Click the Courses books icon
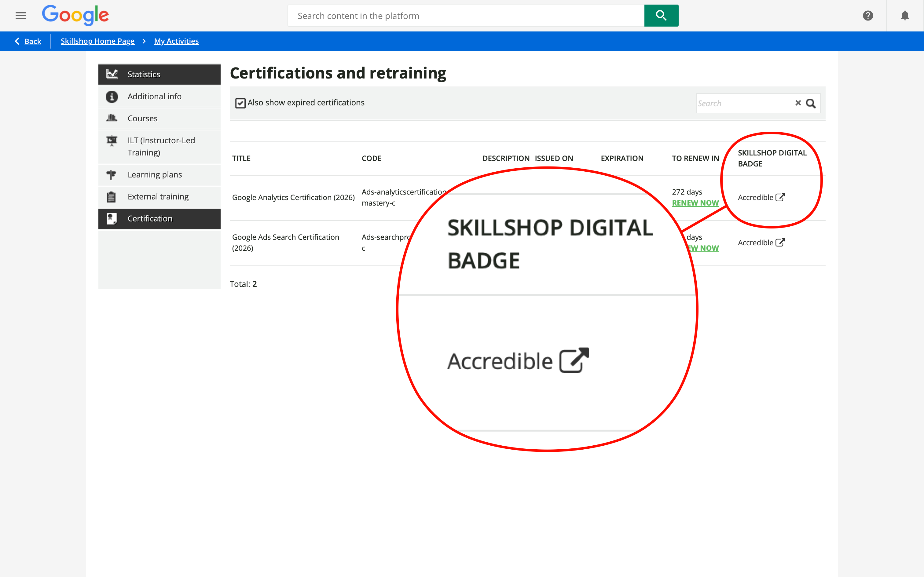 coord(112,118)
